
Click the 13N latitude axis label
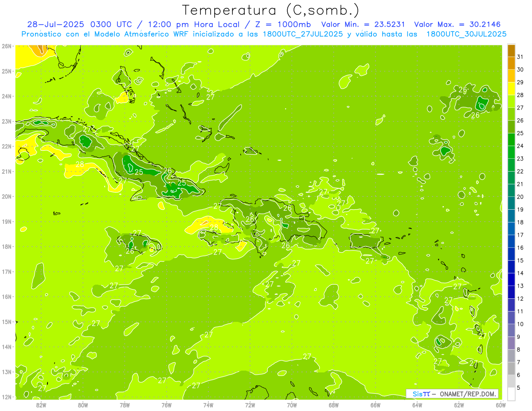tap(6, 372)
